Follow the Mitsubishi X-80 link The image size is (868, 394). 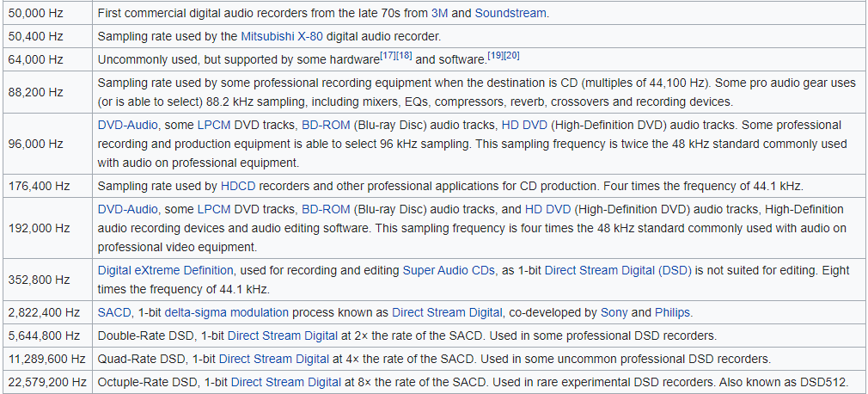[x=282, y=37]
